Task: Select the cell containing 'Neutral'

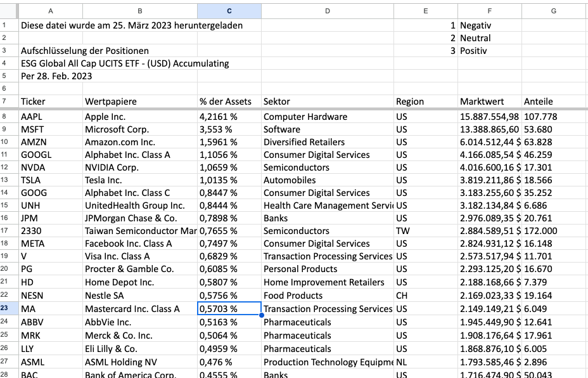Action: point(489,38)
